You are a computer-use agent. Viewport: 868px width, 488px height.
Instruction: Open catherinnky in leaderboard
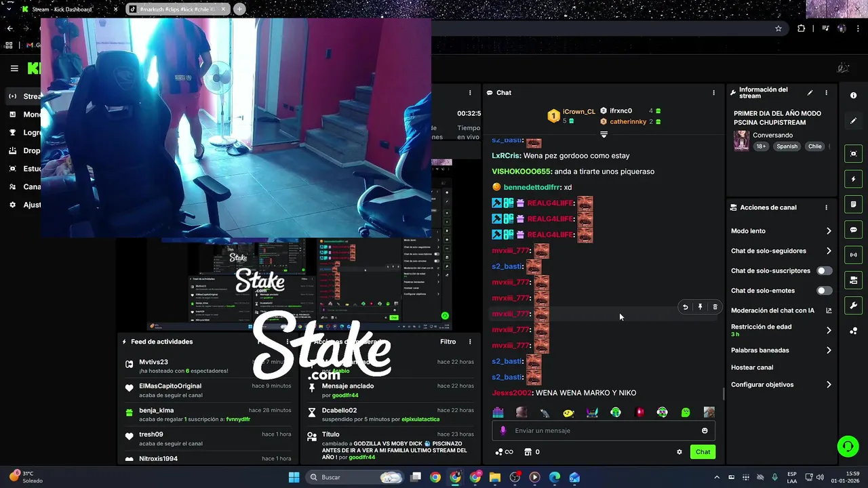click(x=628, y=122)
